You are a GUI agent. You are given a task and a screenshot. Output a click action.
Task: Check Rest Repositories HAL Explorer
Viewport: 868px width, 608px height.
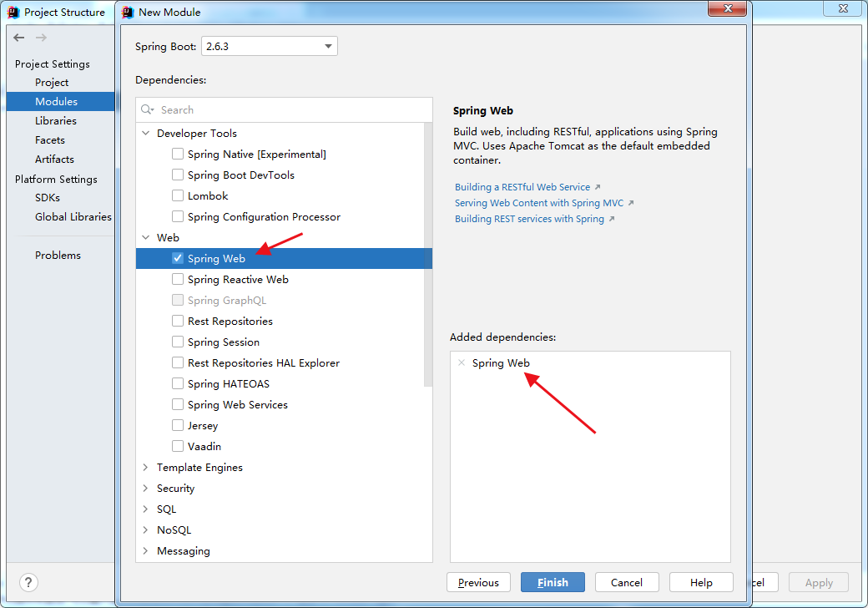pyautogui.click(x=178, y=362)
